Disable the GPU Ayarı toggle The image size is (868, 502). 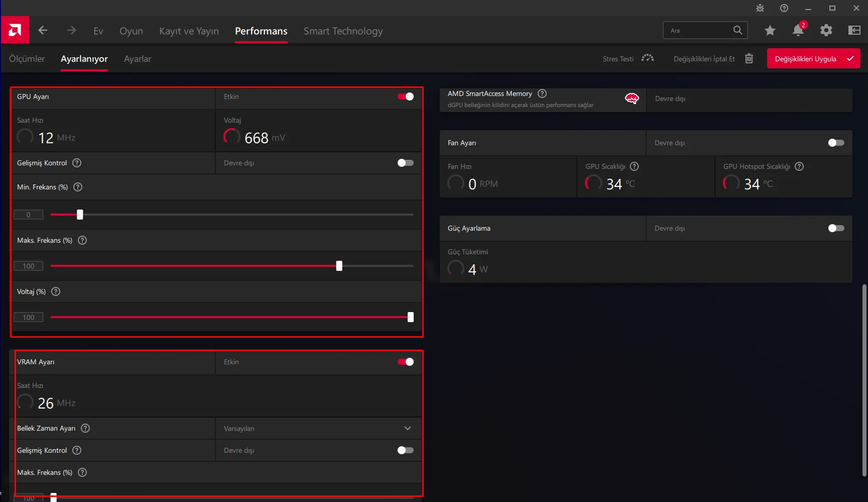(406, 96)
